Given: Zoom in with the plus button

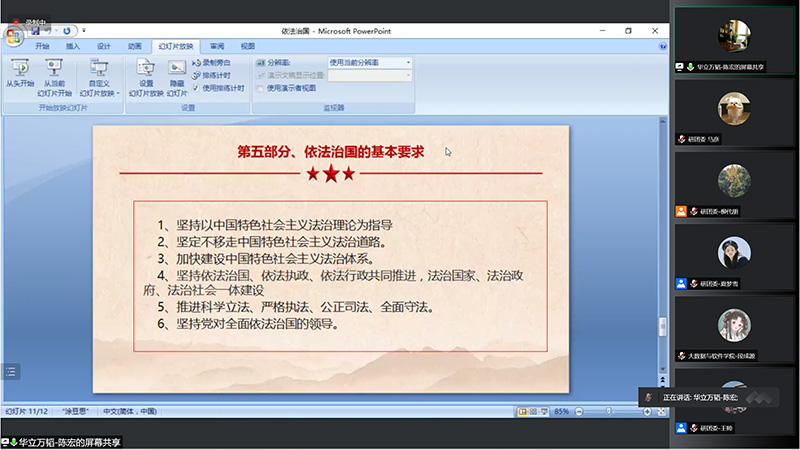Looking at the screenshot, I should pos(647,412).
